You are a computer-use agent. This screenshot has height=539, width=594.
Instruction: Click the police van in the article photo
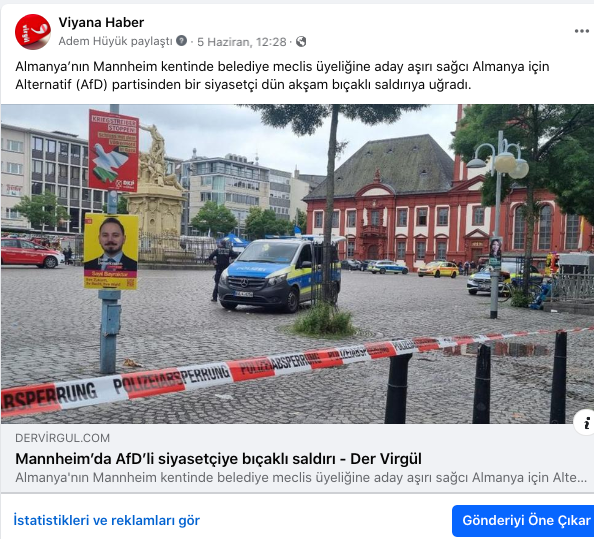coord(280,272)
